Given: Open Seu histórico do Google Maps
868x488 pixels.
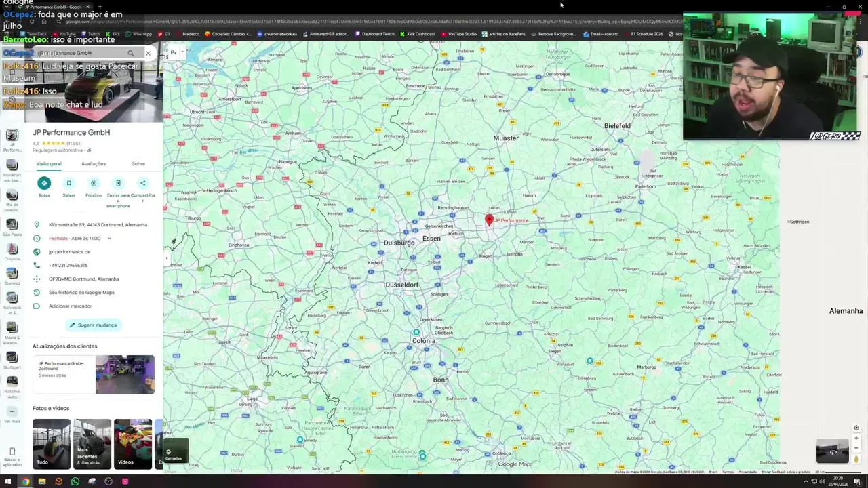Looking at the screenshot, I should coord(81,293).
